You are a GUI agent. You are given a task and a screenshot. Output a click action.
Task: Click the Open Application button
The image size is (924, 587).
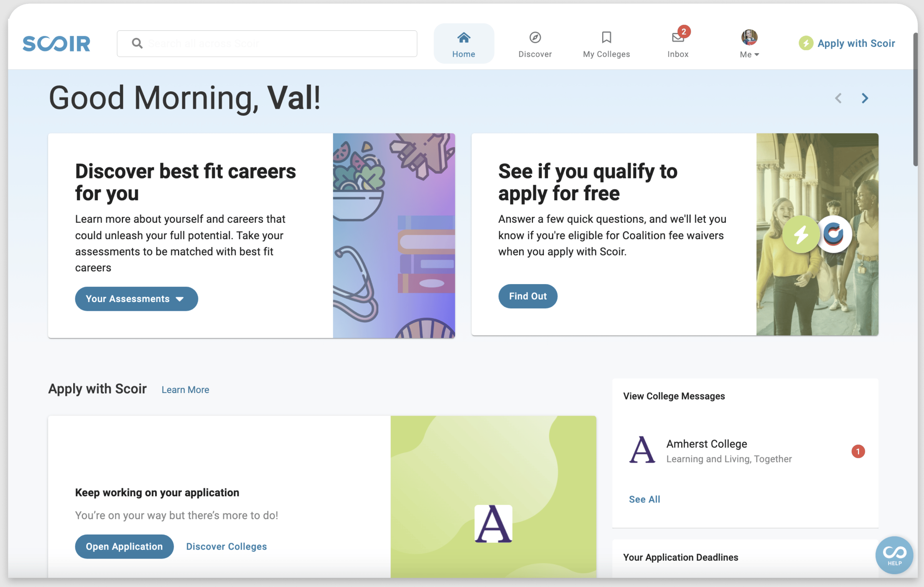tap(124, 546)
